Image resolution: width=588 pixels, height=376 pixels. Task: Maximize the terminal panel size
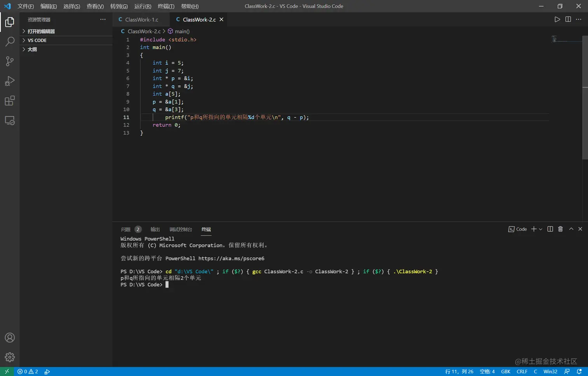coord(571,229)
